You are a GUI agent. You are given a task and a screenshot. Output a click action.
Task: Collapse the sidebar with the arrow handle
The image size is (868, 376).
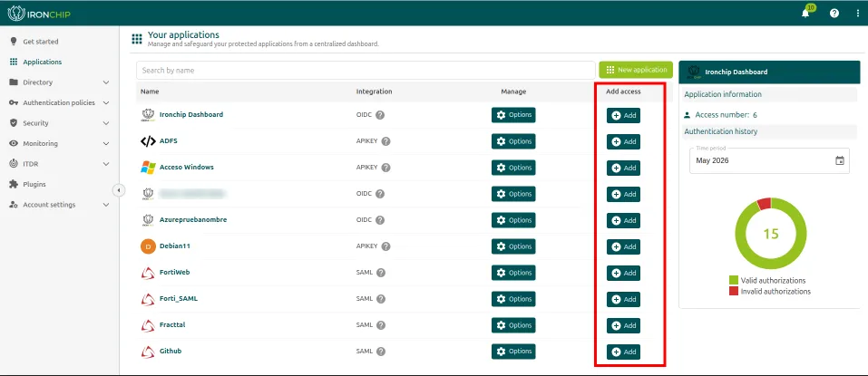pyautogui.click(x=119, y=190)
